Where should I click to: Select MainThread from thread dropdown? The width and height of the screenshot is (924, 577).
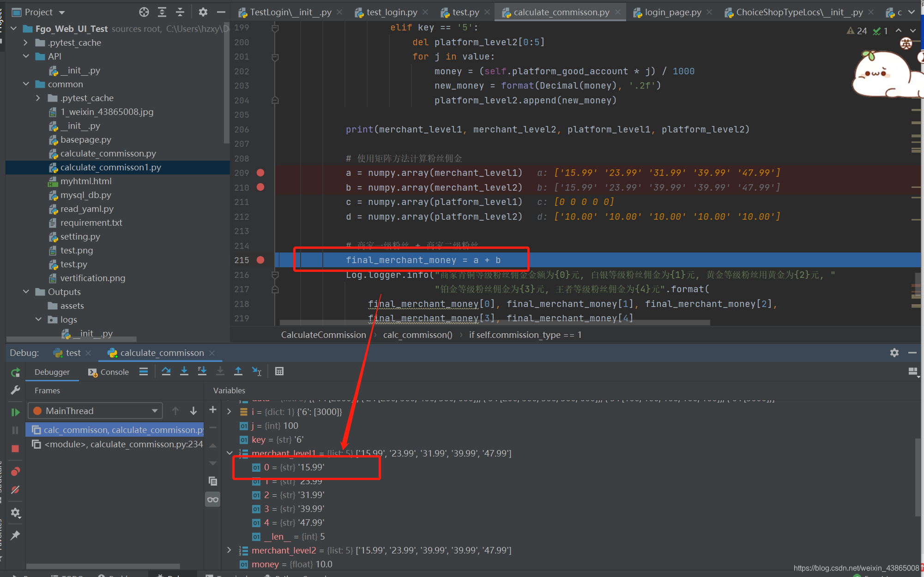tap(92, 411)
